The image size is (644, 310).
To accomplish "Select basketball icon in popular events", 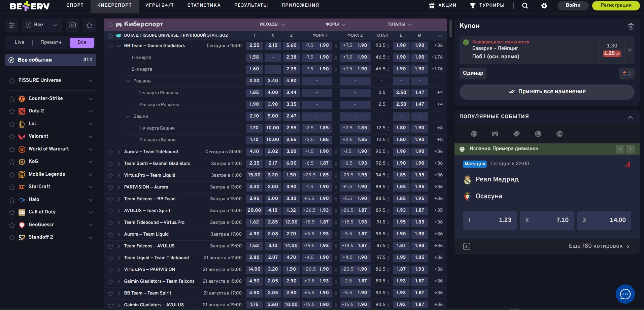I will click(x=560, y=134).
